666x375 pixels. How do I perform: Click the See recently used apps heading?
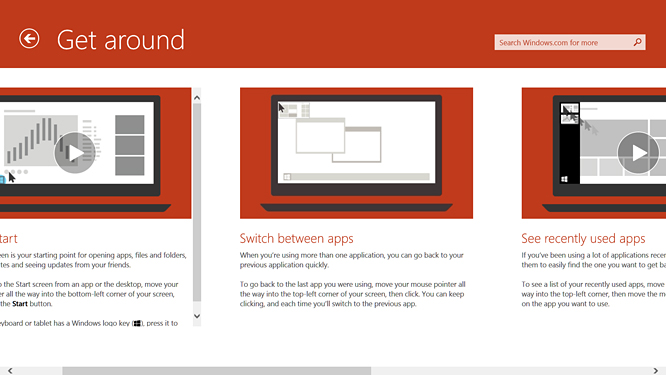point(583,239)
